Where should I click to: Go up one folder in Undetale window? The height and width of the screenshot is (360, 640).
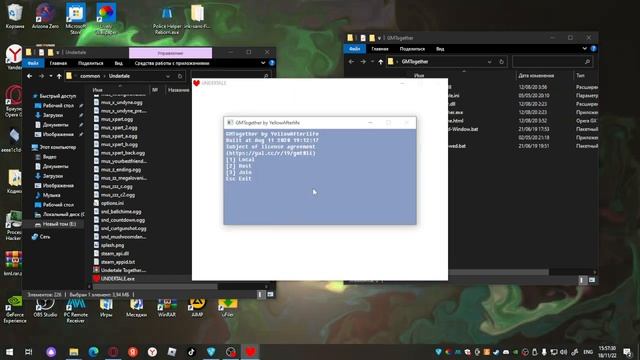(x=59, y=76)
